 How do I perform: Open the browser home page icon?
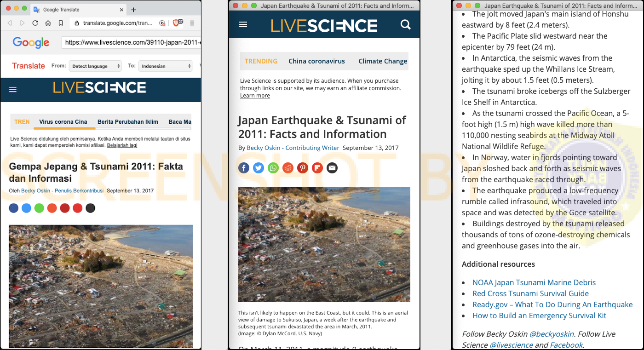tap(48, 23)
